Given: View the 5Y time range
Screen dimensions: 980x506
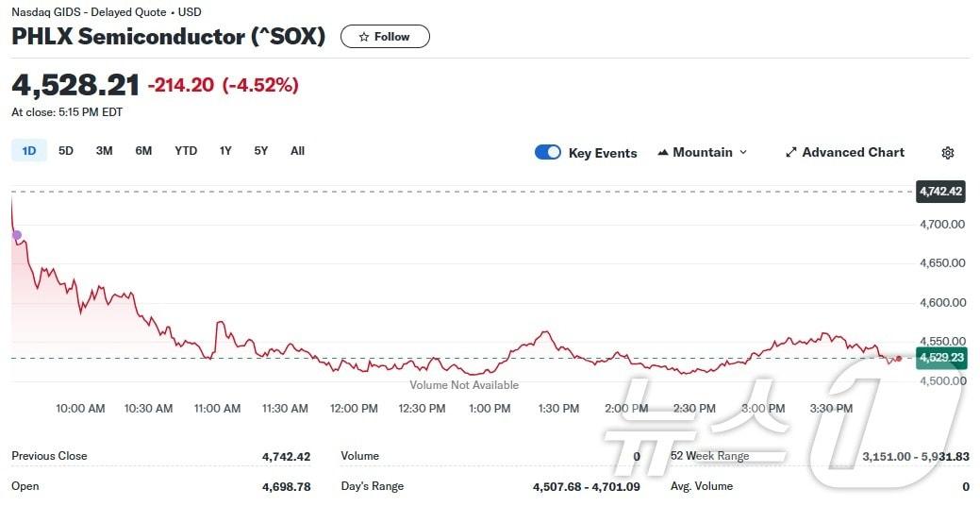Looking at the screenshot, I should 261,151.
